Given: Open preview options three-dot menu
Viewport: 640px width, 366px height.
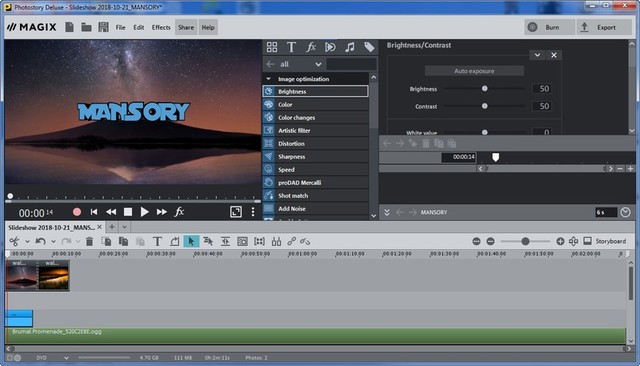Looking at the screenshot, I should coord(253,211).
